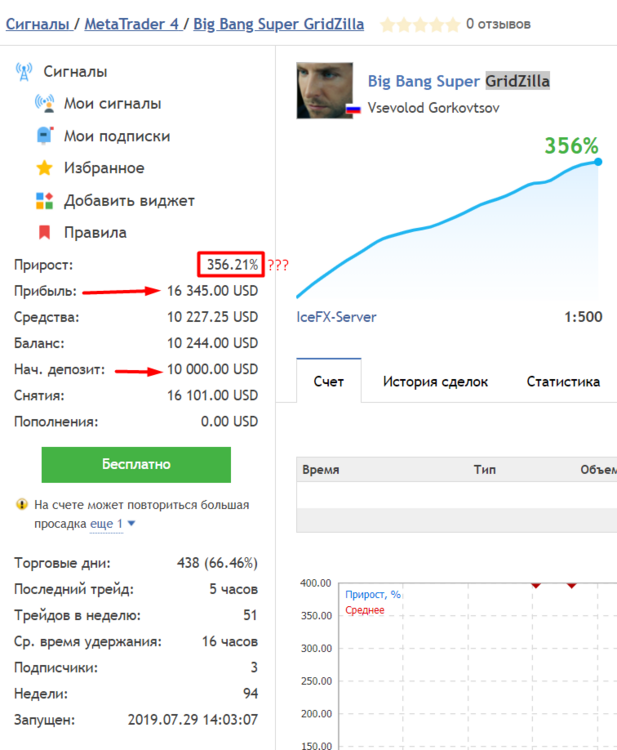Click the 16 345.00 USD profit value
This screenshot has height=750, width=617.
tap(212, 291)
